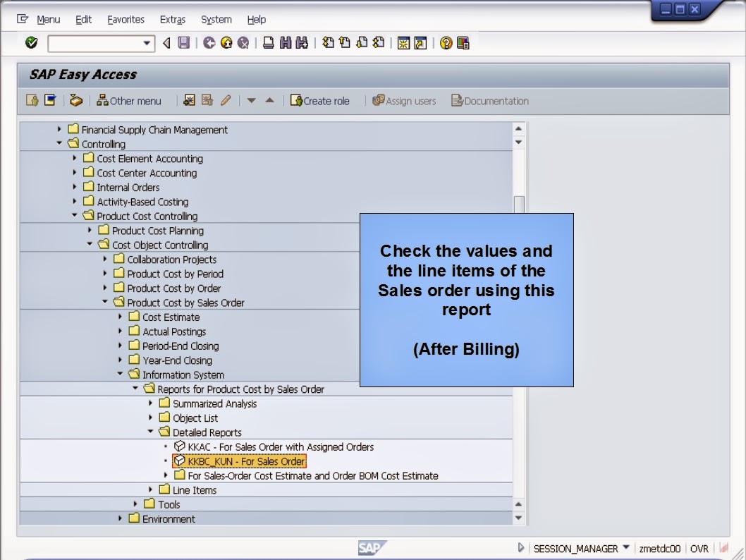Viewport: 746px width, 560px height.
Task: Click the yellow Help question mark icon
Action: (446, 43)
